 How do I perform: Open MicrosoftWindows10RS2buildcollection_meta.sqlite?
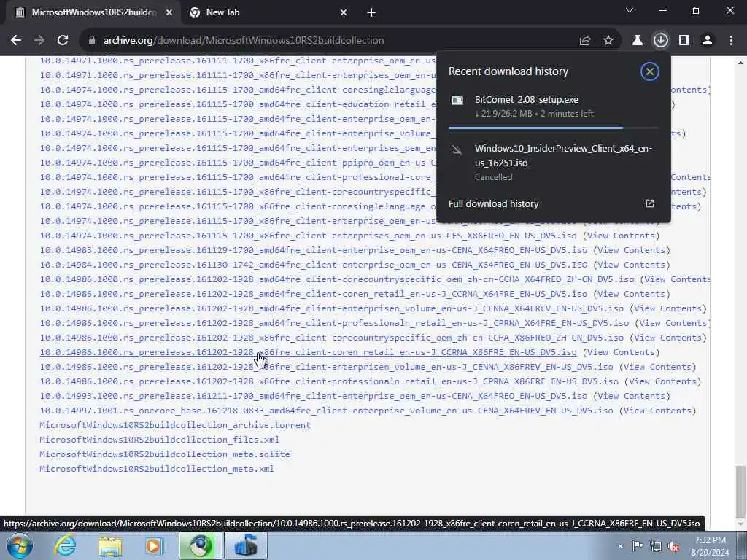164,454
